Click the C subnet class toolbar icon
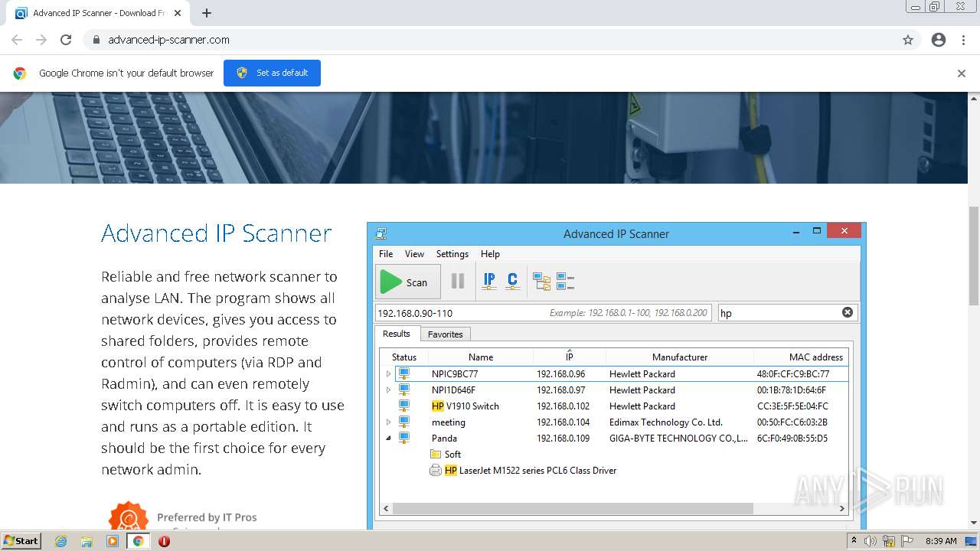The width and height of the screenshot is (980, 551). (x=513, y=282)
